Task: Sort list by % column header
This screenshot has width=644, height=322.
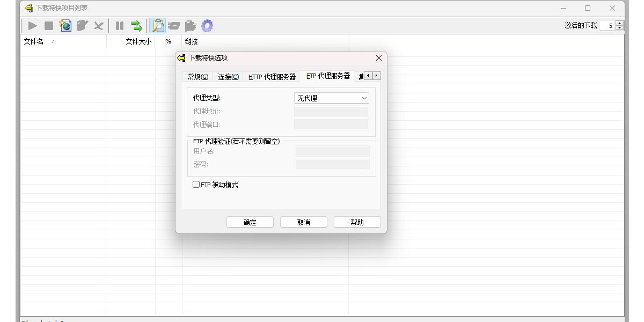Action: pyautogui.click(x=169, y=41)
